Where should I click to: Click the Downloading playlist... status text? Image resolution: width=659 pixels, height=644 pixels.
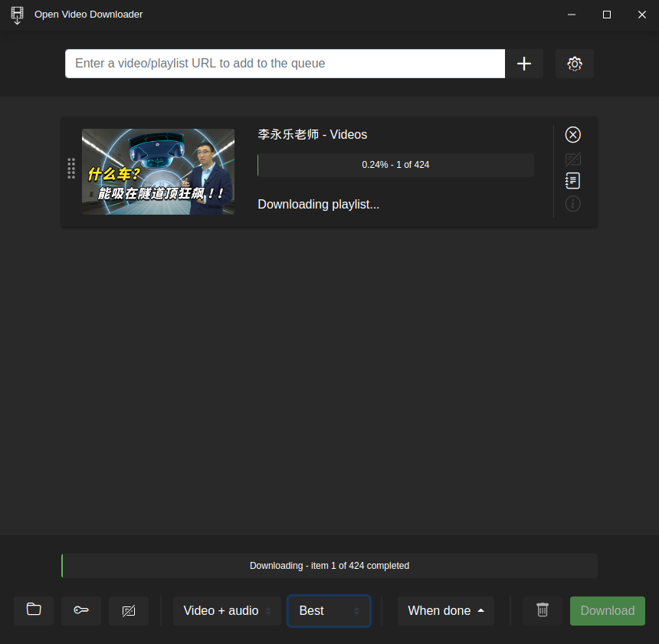click(x=318, y=204)
